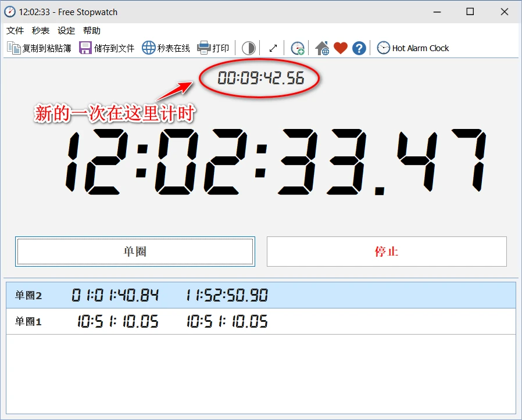Open the home page house icon
Viewport: 522px width, 420px height.
coord(322,48)
